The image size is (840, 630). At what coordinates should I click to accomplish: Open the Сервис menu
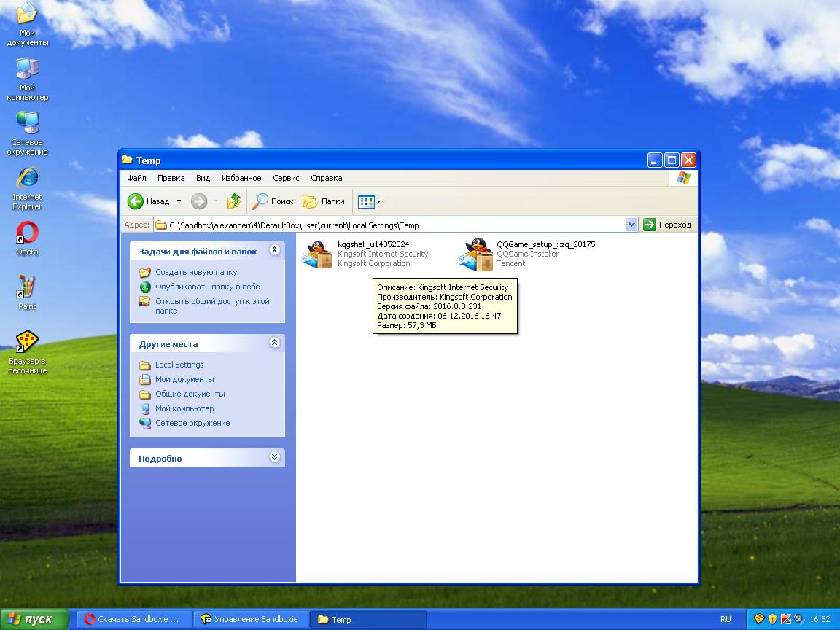286,178
